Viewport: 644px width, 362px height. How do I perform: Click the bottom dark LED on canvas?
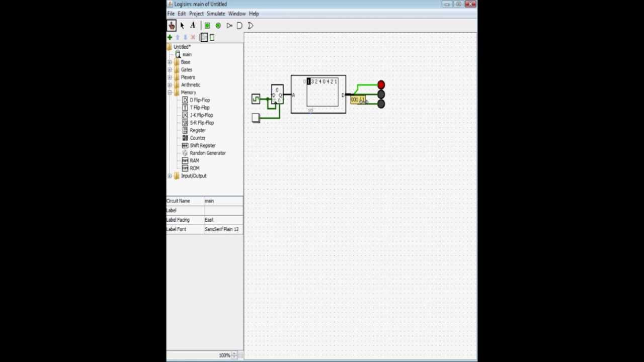point(381,104)
